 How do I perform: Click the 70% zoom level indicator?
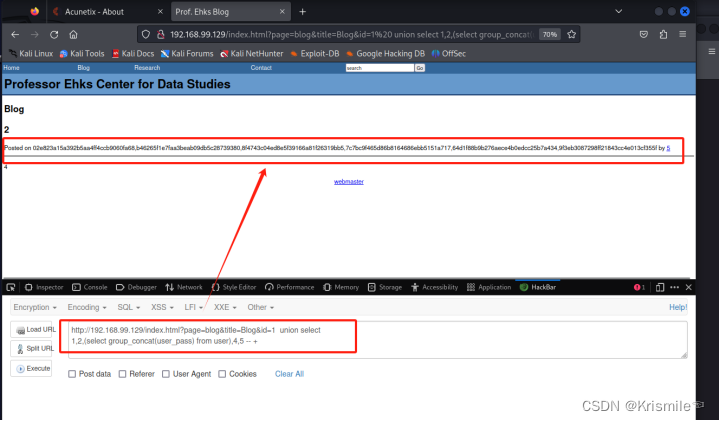tap(550, 34)
